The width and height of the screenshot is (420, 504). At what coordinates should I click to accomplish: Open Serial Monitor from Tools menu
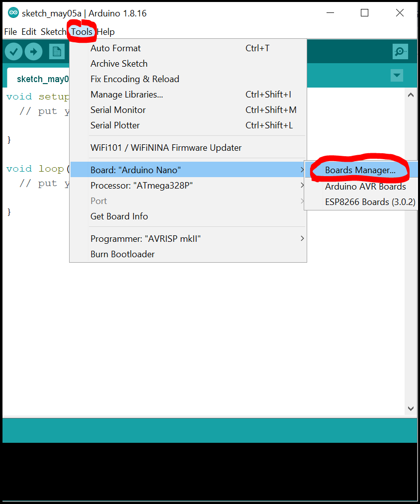point(188,110)
